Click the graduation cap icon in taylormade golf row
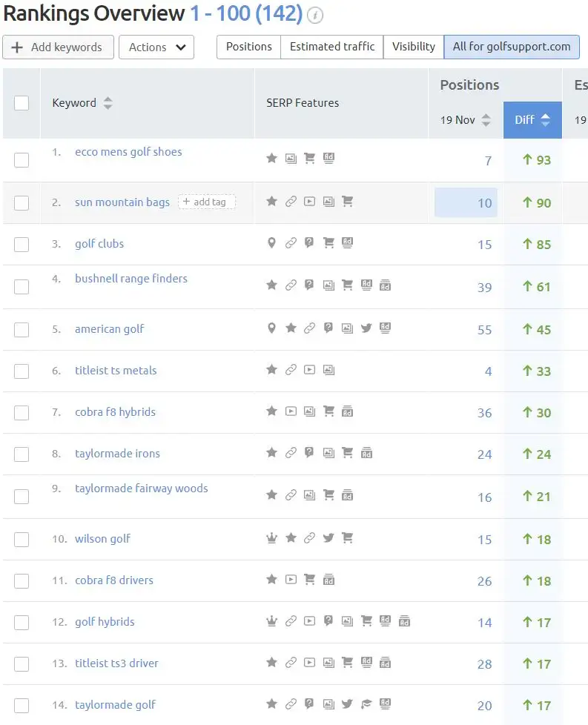The height and width of the screenshot is (725, 588). point(366,704)
